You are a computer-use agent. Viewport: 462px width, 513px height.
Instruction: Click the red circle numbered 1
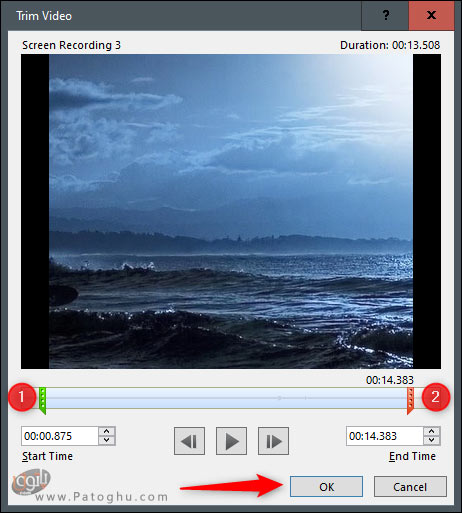tap(22, 397)
